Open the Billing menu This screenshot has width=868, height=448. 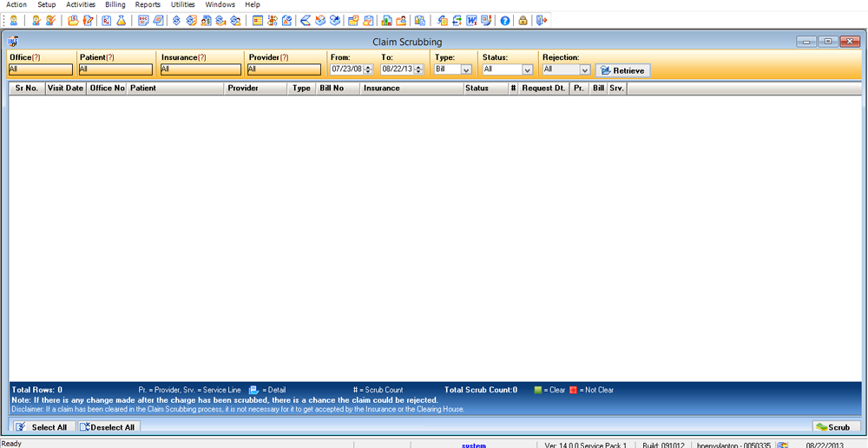115,5
